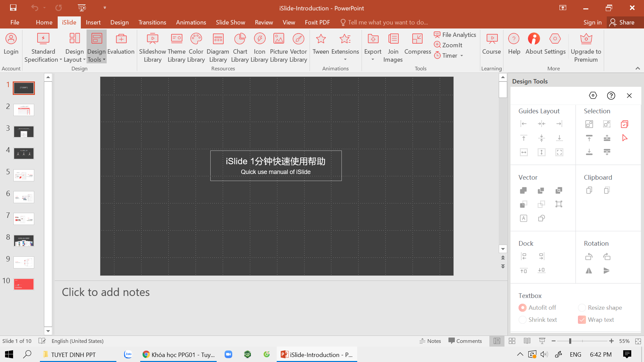This screenshot has height=362, width=644.
Task: Click the Sign in link
Action: pos(592,22)
